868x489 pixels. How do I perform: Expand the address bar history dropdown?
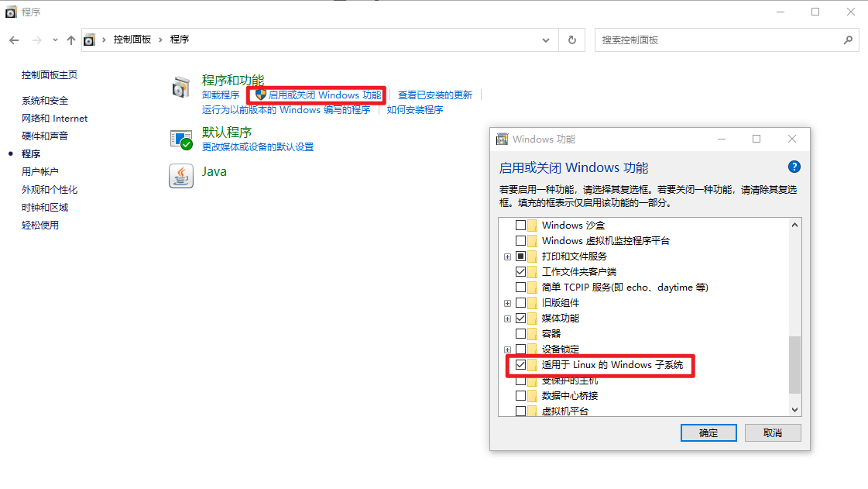(x=546, y=40)
